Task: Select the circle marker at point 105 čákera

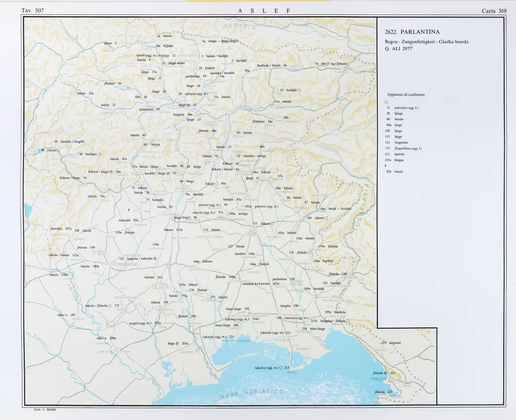Action: tap(327, 218)
